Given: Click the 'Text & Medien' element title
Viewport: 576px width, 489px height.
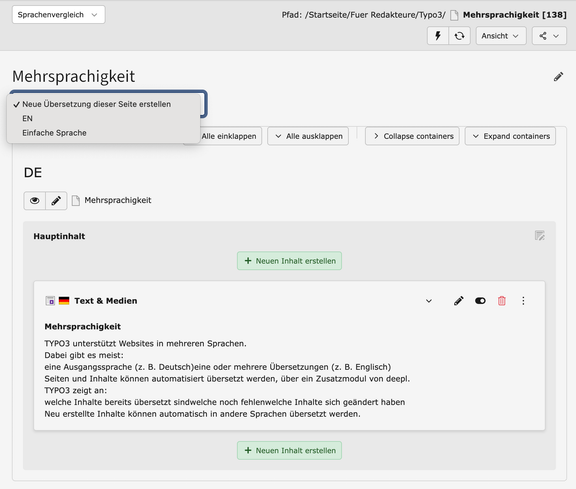Looking at the screenshot, I should coord(106,301).
